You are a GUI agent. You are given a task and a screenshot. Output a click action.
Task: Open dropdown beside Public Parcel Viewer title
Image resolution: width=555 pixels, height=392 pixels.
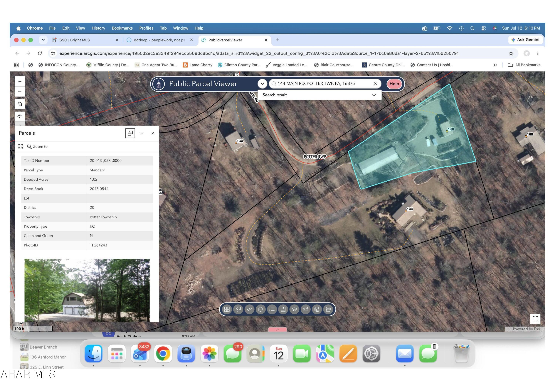pyautogui.click(x=262, y=84)
